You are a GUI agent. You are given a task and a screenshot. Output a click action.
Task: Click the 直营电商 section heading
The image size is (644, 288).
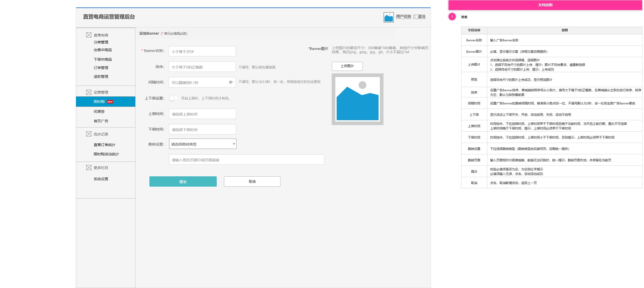click(101, 35)
